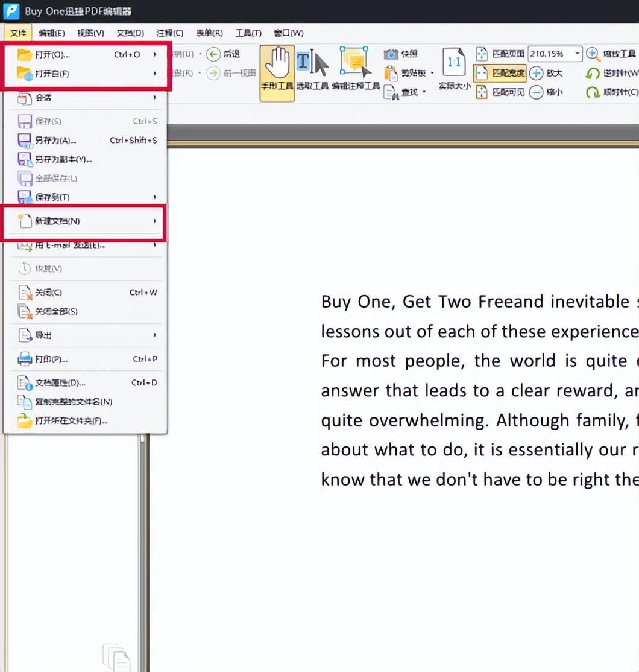
Task: Click Fit Page (匹配页面)
Action: 499,54
